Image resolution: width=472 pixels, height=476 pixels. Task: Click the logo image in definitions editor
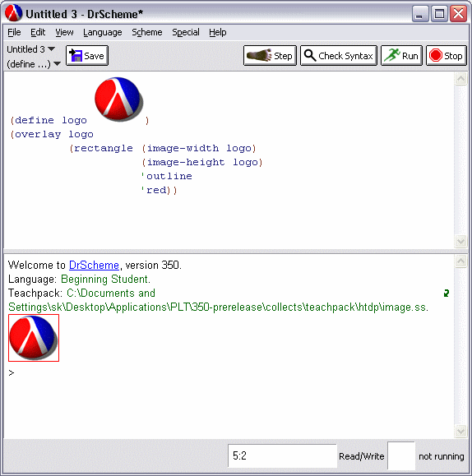pos(118,99)
